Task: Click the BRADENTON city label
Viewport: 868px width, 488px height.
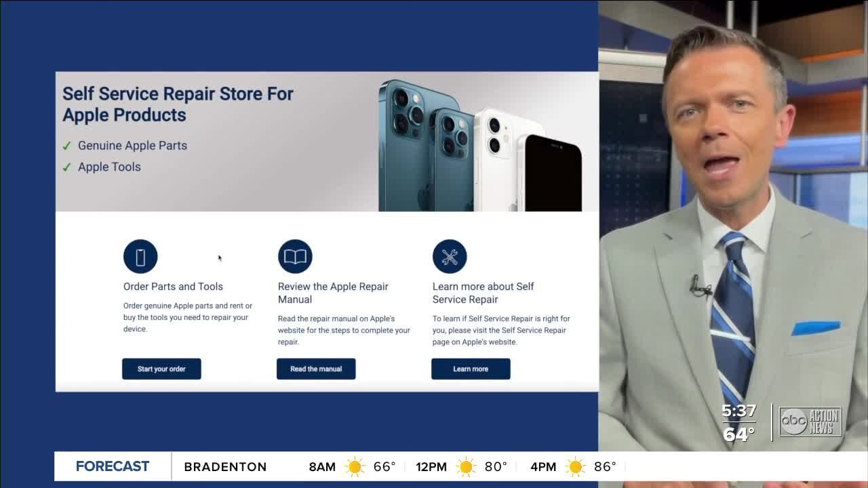Action: click(225, 467)
